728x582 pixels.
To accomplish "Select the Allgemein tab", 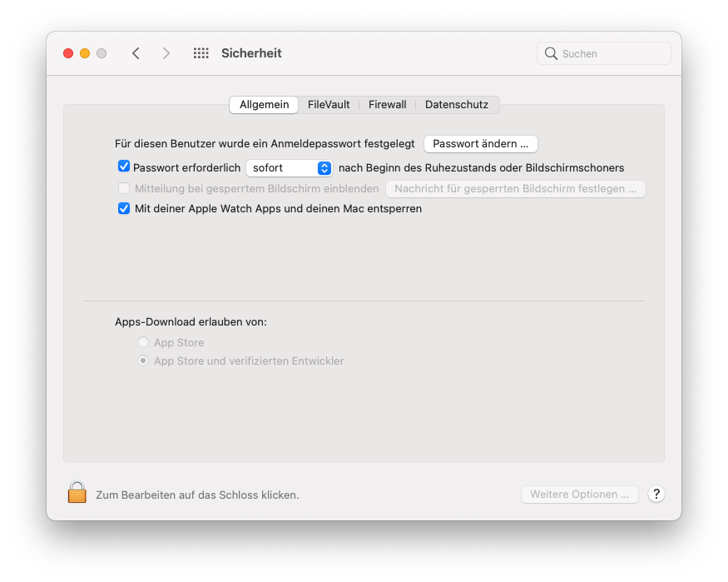I will 264,105.
